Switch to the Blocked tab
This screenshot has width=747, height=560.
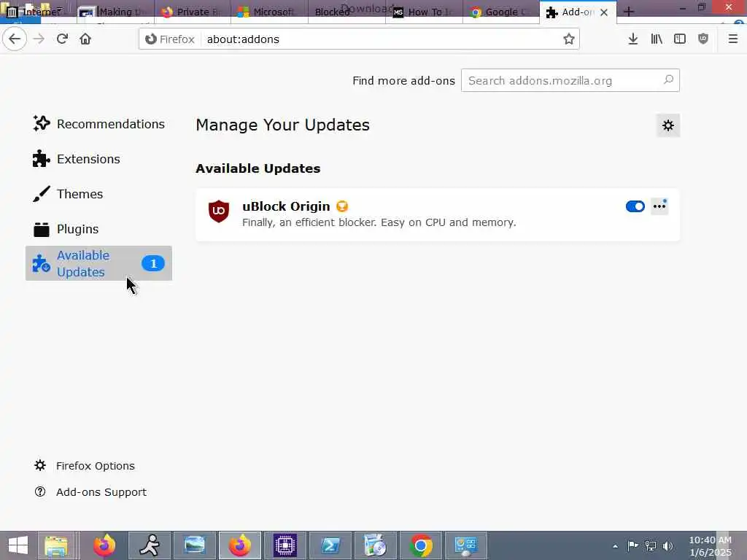(347, 12)
